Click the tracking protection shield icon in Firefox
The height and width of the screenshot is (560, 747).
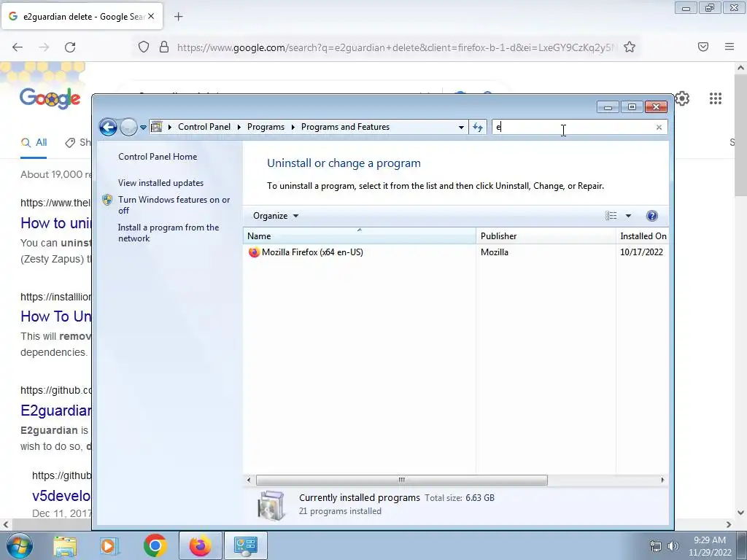click(x=144, y=47)
